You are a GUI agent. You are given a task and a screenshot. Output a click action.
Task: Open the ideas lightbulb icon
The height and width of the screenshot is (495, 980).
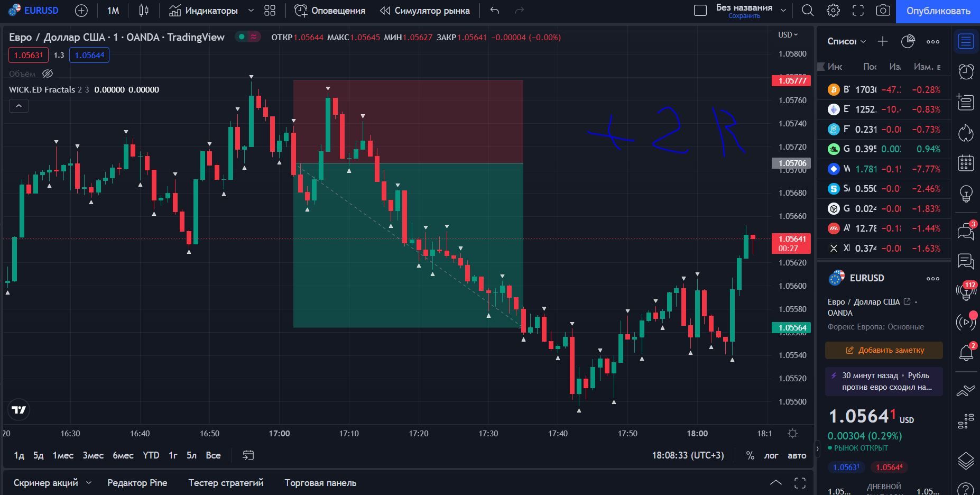click(966, 194)
